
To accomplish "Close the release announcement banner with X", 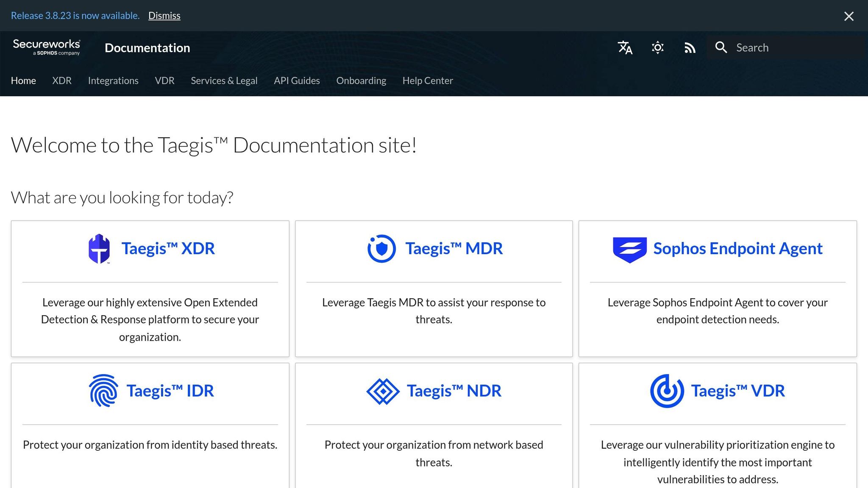I will point(849,16).
